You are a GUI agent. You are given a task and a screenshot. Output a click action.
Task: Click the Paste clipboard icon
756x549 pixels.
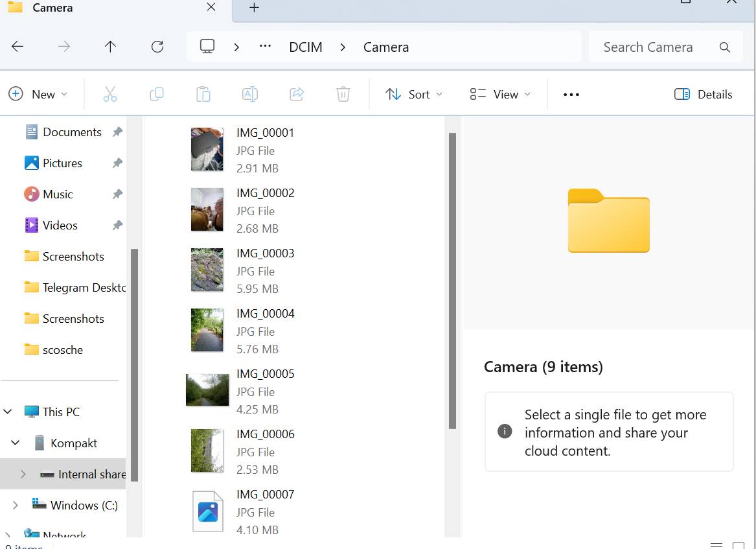click(x=203, y=94)
